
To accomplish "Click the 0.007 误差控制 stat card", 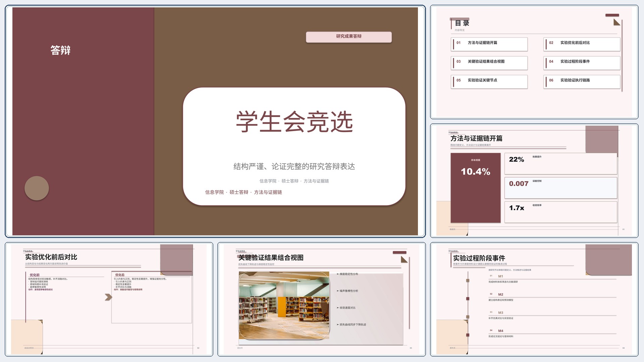I will pos(561,188).
